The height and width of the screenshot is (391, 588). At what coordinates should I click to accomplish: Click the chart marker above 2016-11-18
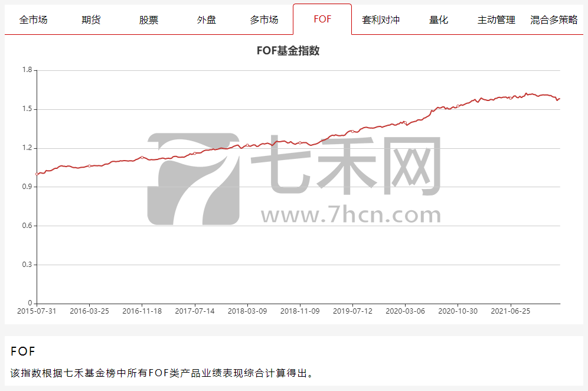coord(142,157)
